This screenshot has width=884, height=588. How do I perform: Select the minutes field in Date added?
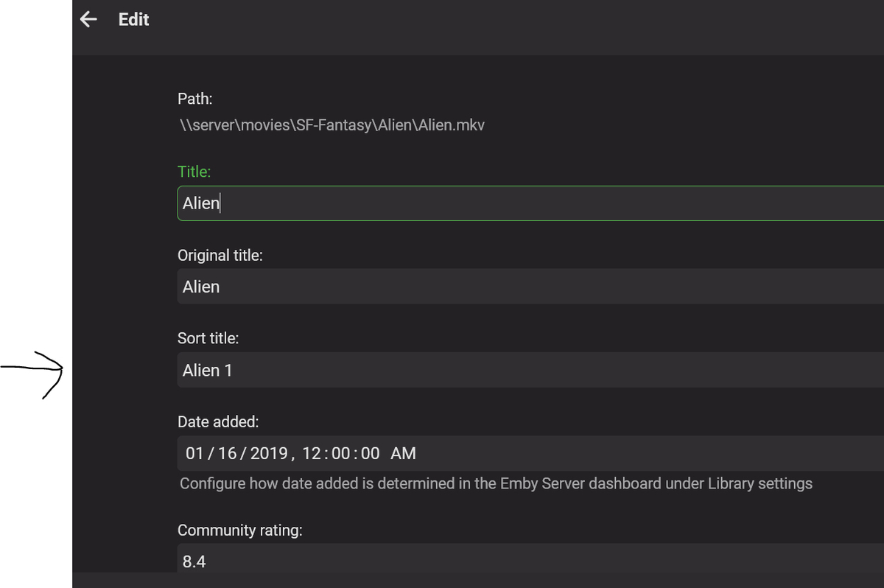pyautogui.click(x=339, y=453)
